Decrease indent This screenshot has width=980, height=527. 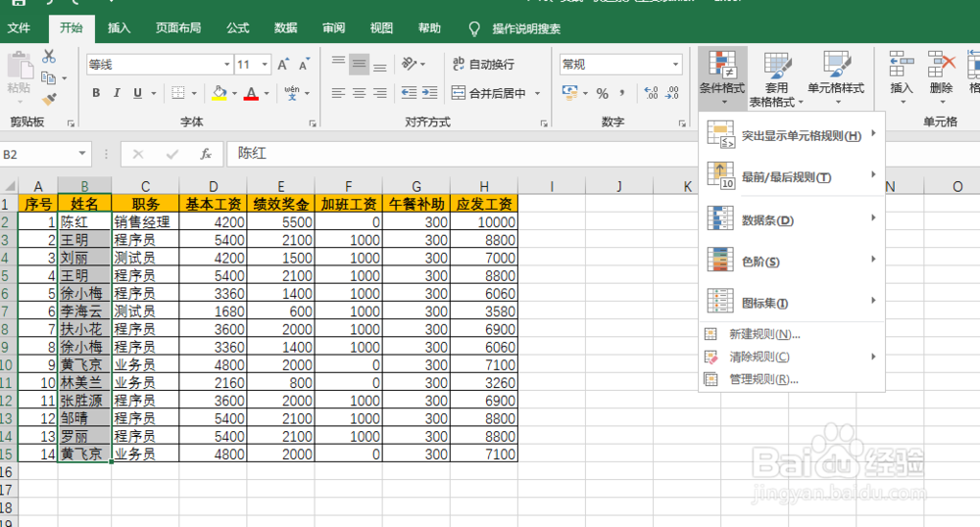click(x=410, y=93)
